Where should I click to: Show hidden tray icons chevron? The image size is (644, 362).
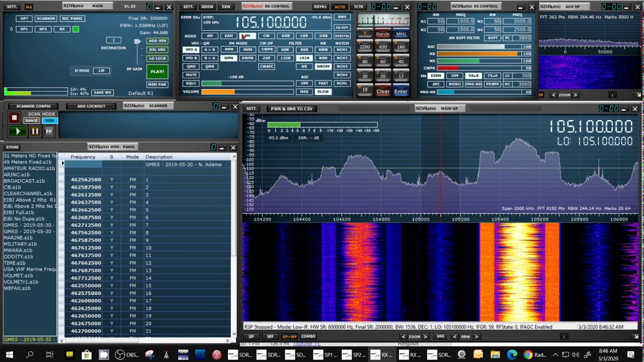coord(556,354)
